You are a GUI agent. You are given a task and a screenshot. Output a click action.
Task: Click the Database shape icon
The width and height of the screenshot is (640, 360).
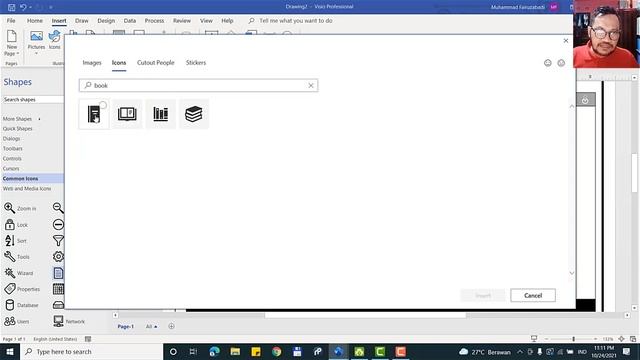9,305
